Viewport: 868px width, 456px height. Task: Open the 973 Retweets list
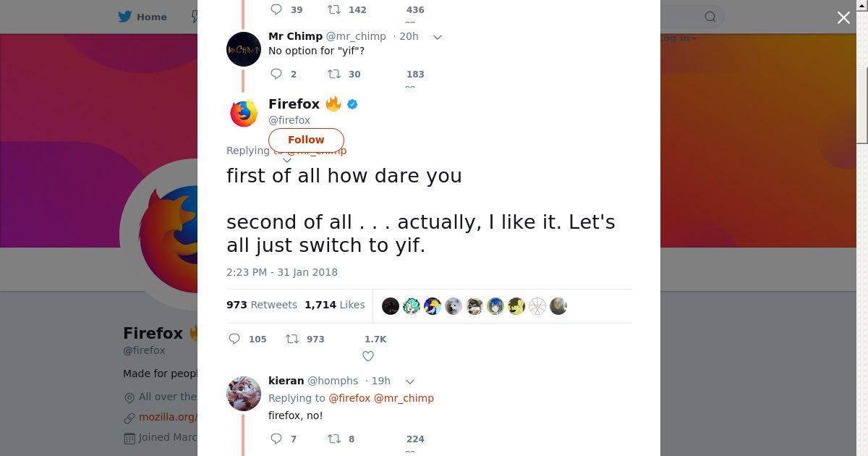click(x=262, y=305)
